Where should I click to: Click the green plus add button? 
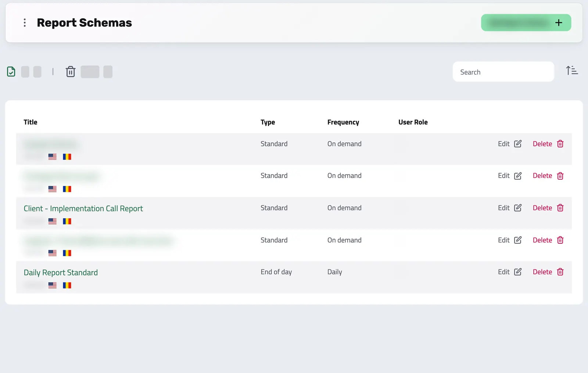point(526,23)
